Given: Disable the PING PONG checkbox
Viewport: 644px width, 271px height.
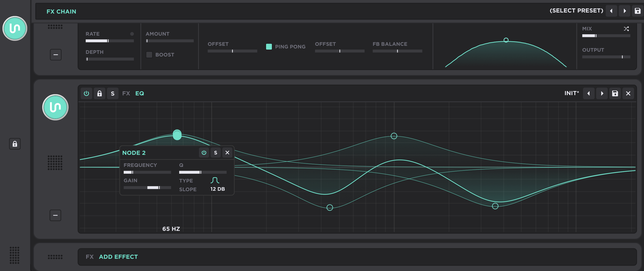Looking at the screenshot, I should click(269, 47).
